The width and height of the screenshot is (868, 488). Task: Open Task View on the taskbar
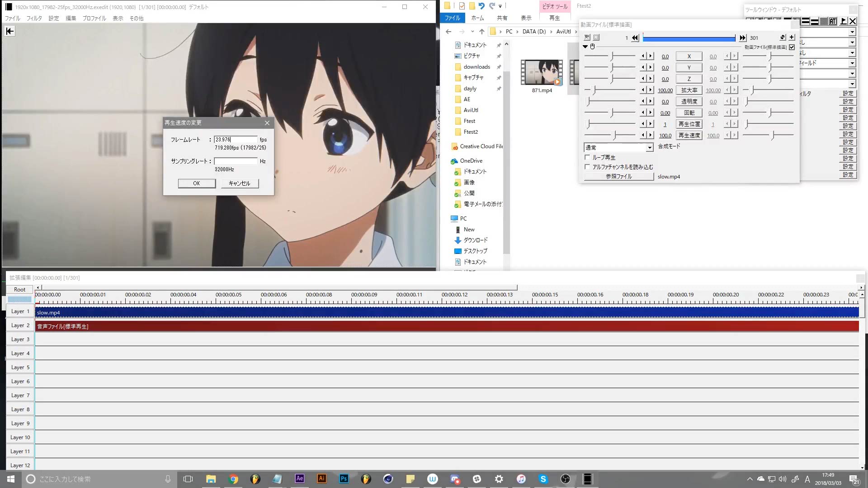(x=188, y=479)
